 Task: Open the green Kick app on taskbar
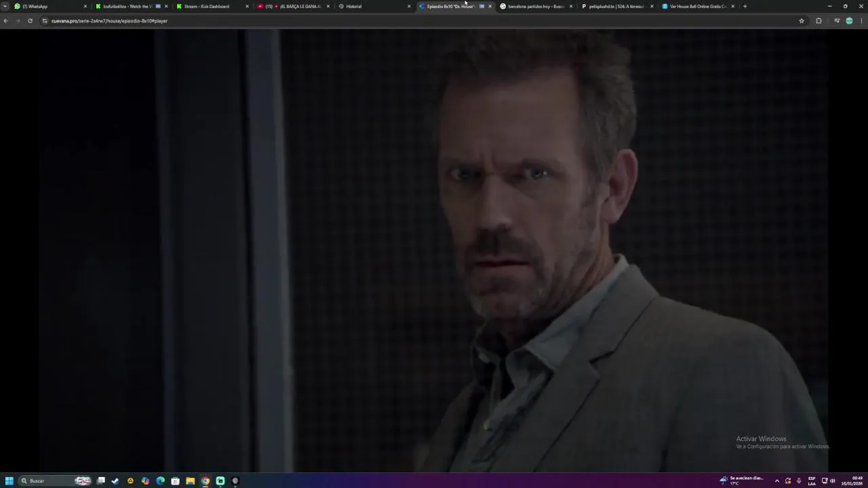[x=220, y=481]
